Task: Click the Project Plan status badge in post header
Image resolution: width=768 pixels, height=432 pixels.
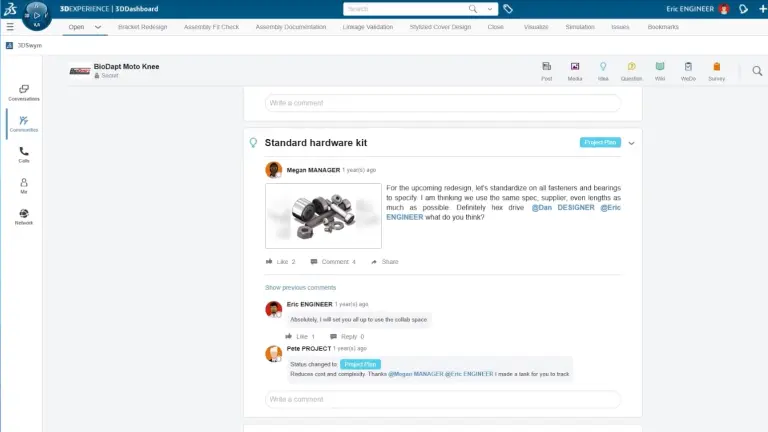Action: coord(600,142)
